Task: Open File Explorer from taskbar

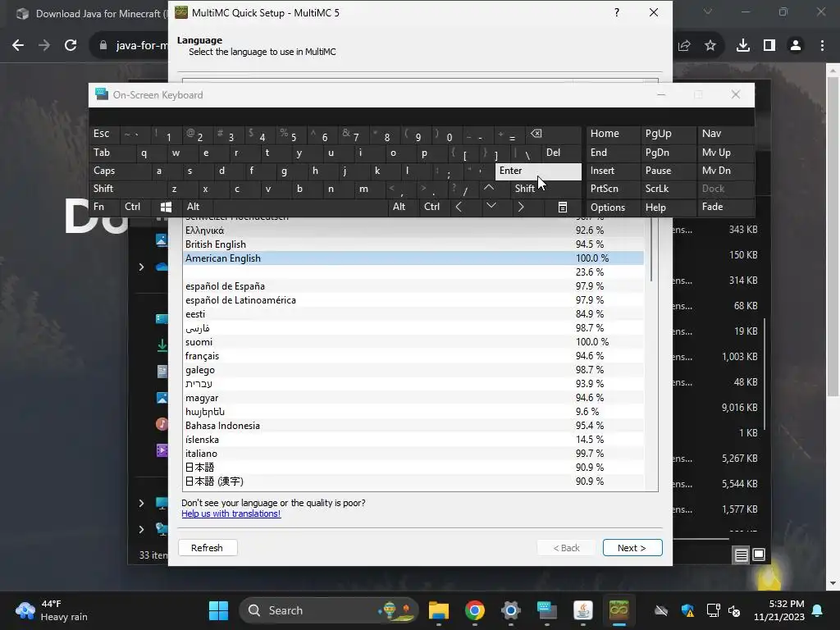Action: coord(439,610)
